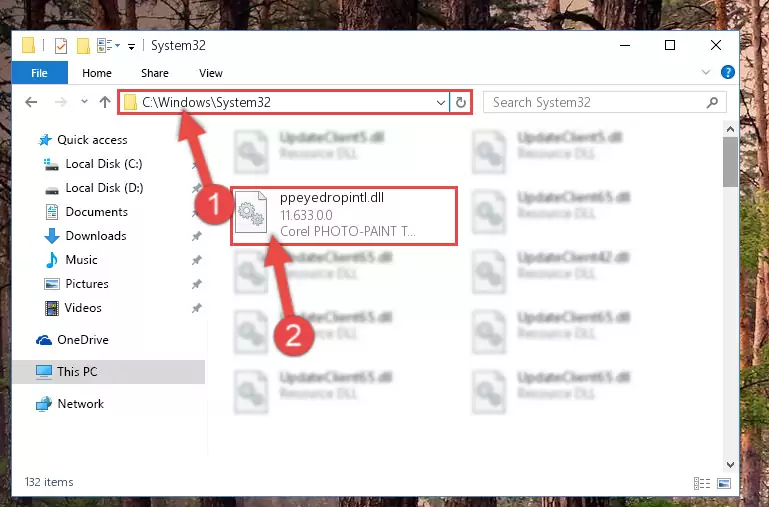Select OneDrive in the navigation pane
This screenshot has height=507, width=769.
pyautogui.click(x=82, y=340)
